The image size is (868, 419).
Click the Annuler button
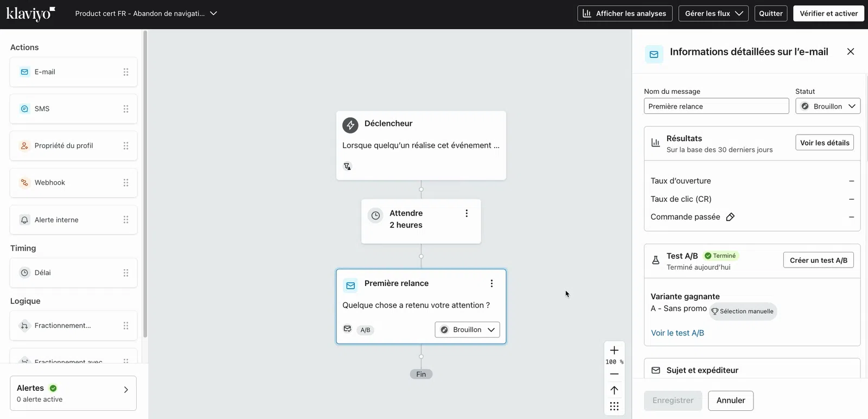pyautogui.click(x=731, y=401)
